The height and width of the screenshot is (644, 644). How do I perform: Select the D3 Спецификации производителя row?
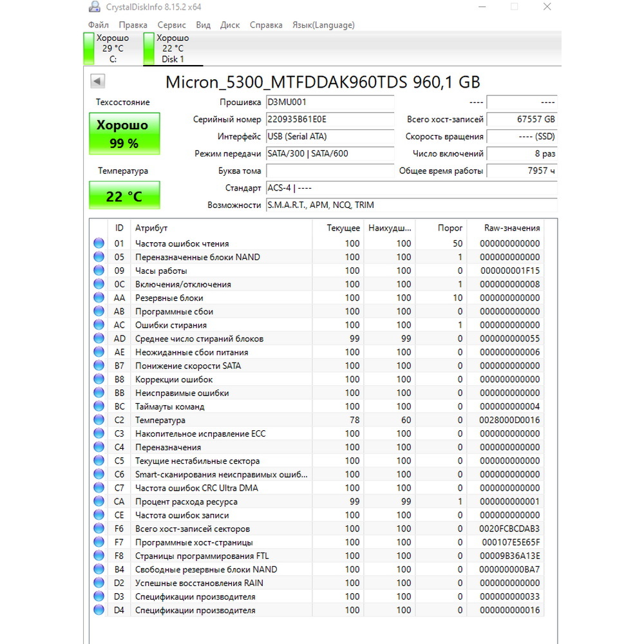317,596
